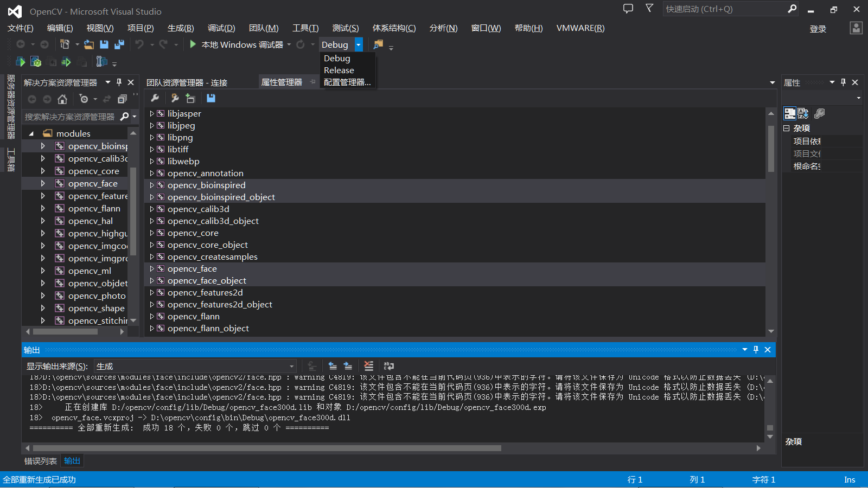868x488 pixels.
Task: Close the Output panel
Action: click(x=768, y=350)
